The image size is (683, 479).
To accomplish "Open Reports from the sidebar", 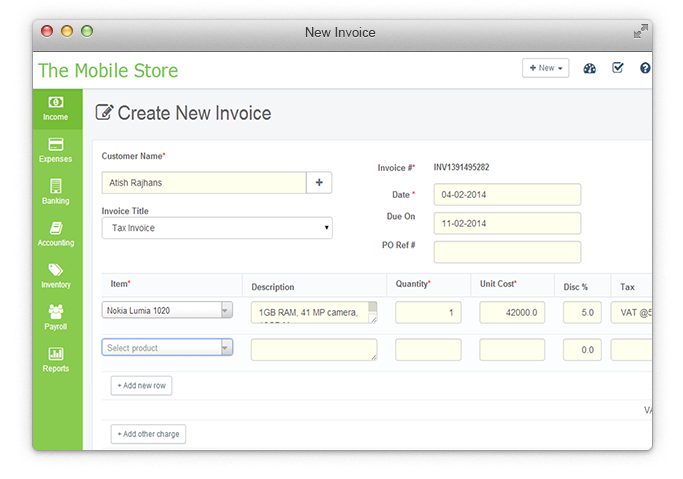I will click(x=55, y=360).
